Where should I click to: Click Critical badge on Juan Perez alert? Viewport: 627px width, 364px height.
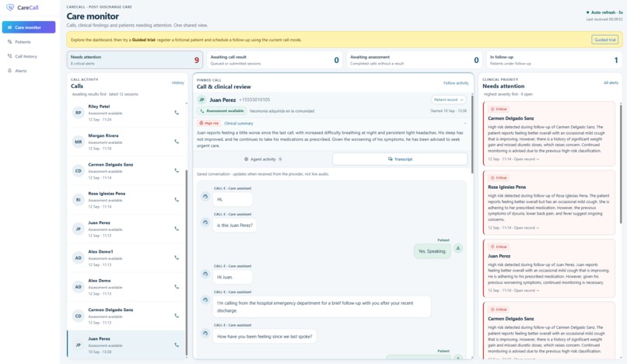[x=499, y=247]
